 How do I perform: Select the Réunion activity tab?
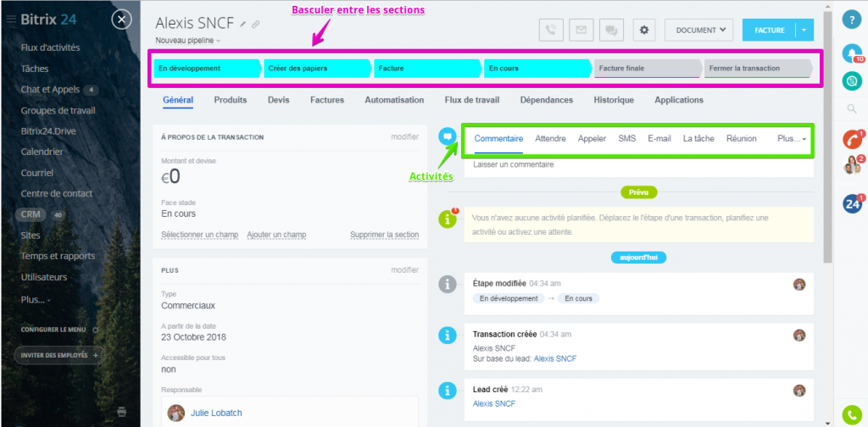coord(741,139)
